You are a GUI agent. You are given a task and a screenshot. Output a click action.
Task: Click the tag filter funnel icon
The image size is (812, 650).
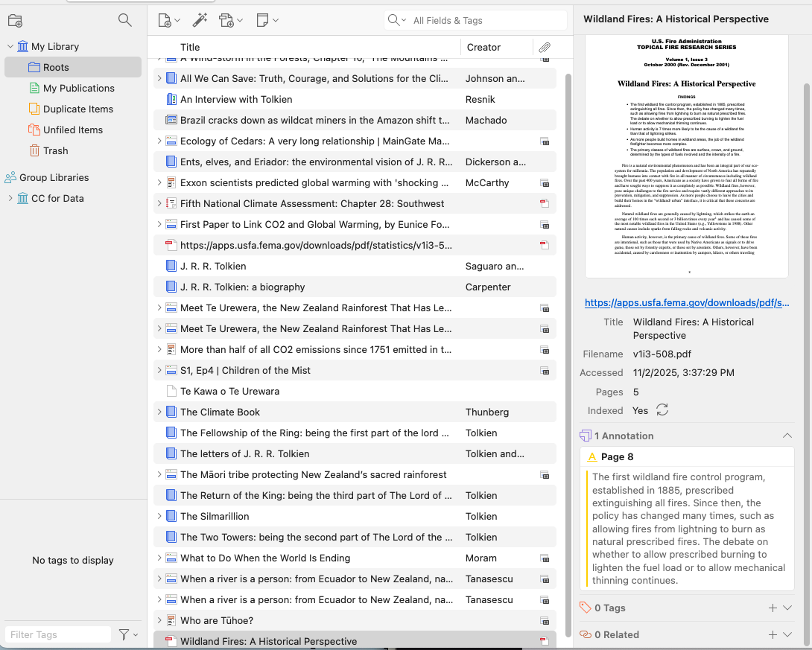(124, 634)
